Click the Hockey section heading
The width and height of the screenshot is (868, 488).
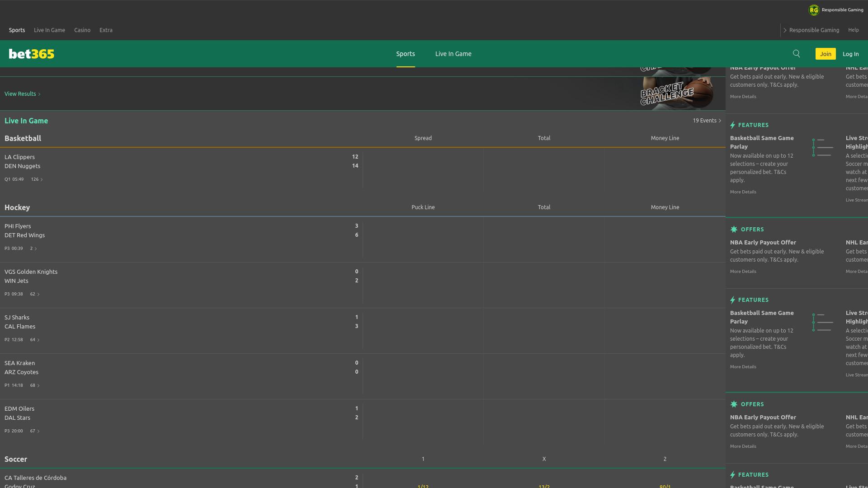point(17,207)
